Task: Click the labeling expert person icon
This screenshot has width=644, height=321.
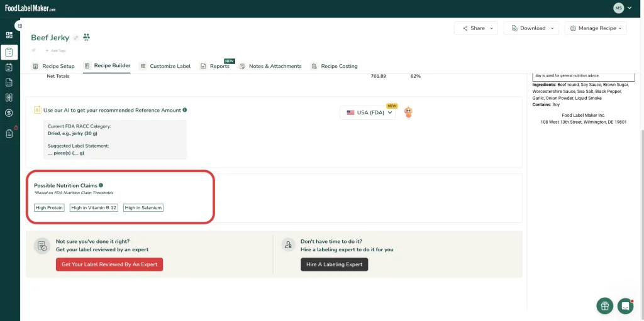Action: pos(288,244)
